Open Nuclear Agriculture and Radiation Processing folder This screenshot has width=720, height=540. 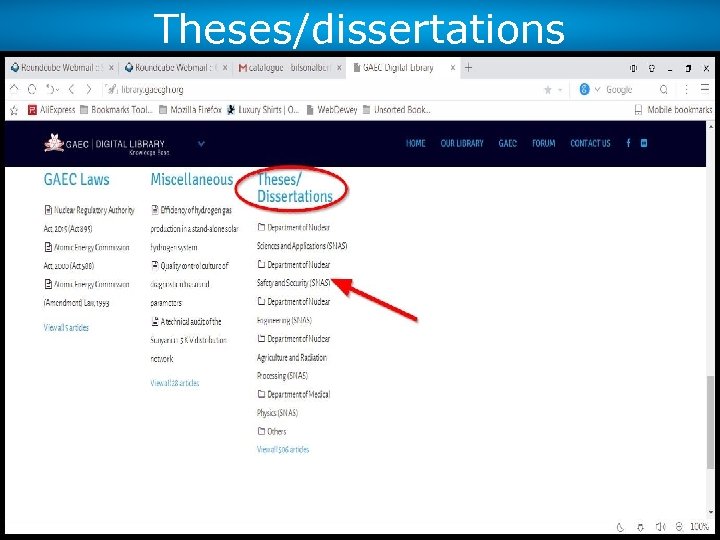pos(293,357)
